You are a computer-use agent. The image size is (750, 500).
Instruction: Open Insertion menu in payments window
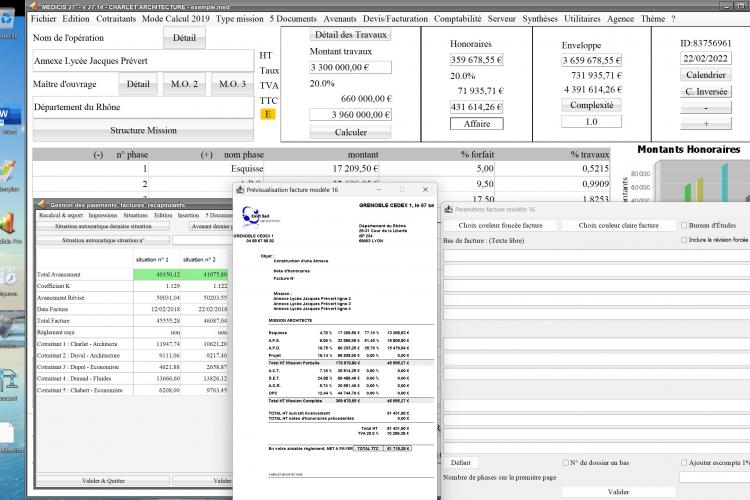188,215
